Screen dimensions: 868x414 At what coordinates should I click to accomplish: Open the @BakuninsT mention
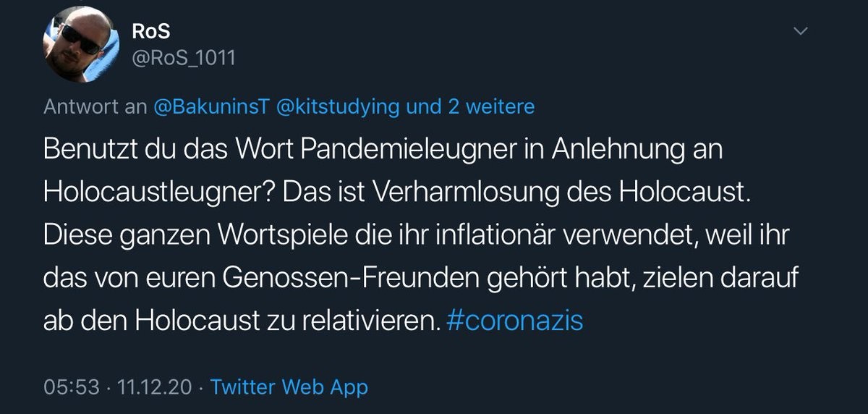210,106
